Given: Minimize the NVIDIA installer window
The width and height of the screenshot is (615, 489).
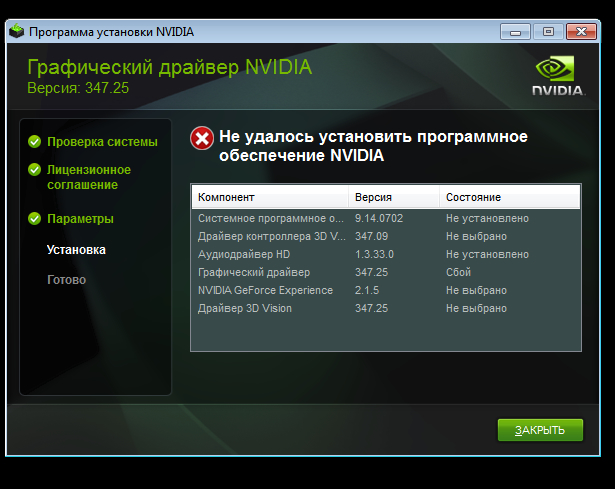Looking at the screenshot, I should pos(515,31).
